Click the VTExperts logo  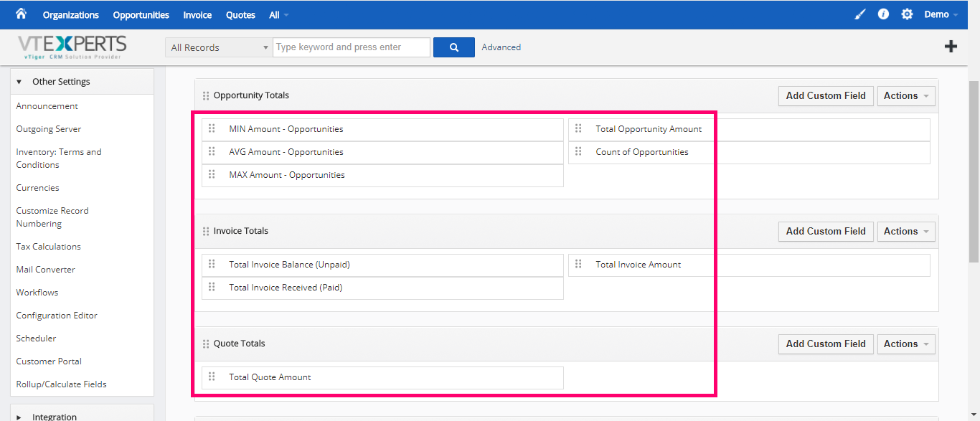click(72, 47)
